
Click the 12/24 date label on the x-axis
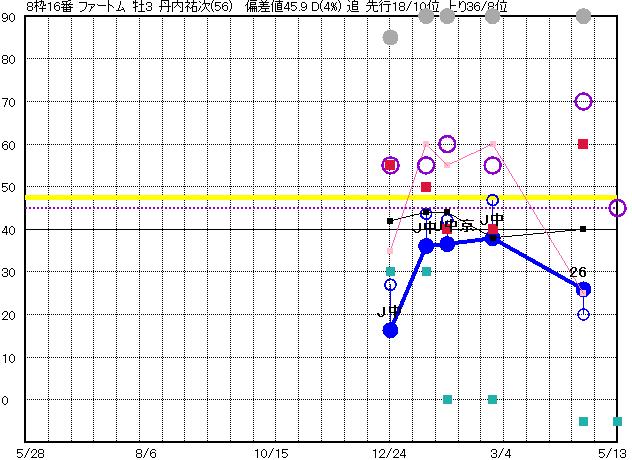tap(390, 453)
